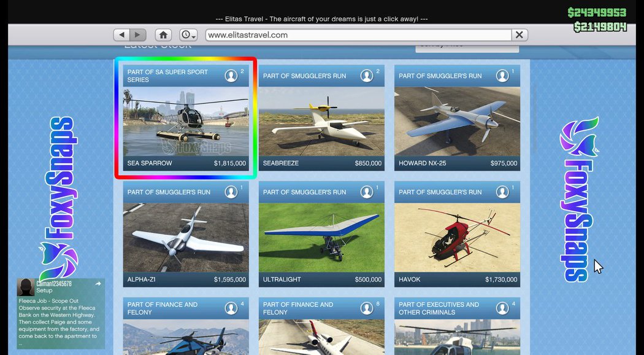Click the Howard NX-25 $975,000 price

click(504, 163)
